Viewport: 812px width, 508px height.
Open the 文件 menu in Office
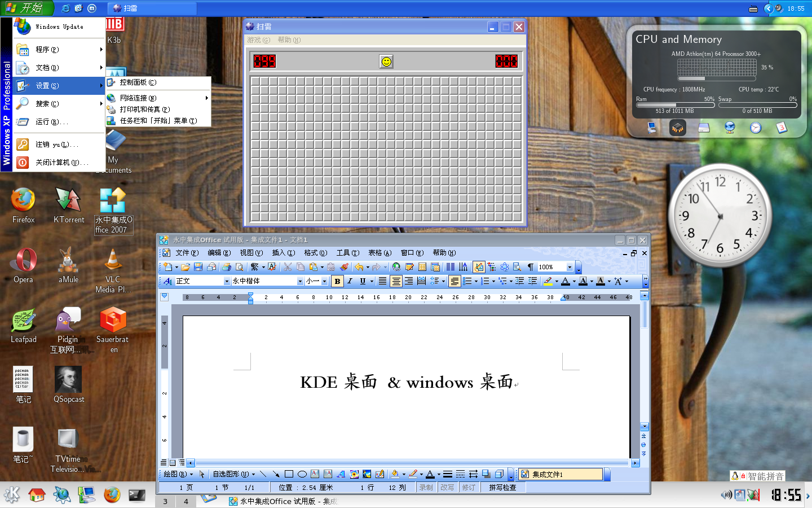point(187,253)
